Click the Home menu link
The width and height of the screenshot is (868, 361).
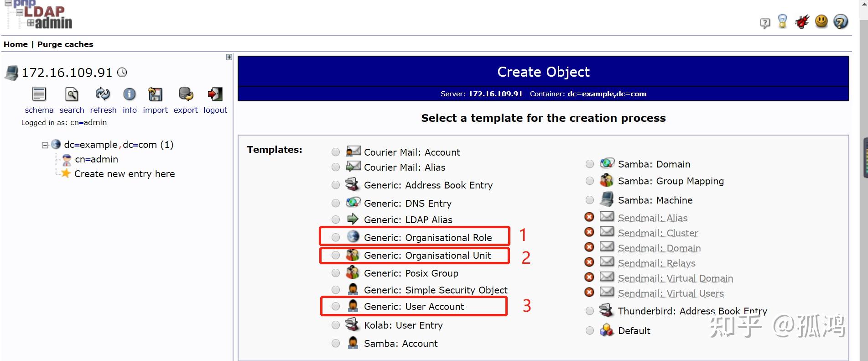coord(16,44)
